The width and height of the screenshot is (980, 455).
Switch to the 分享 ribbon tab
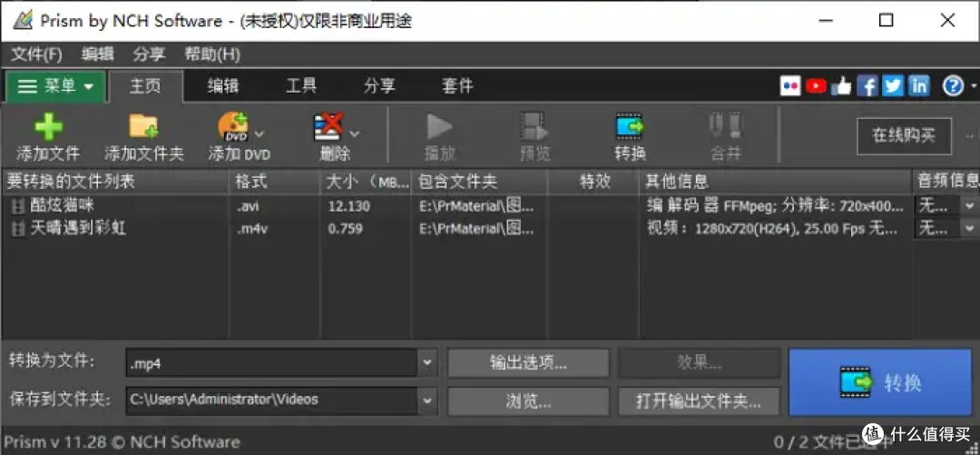click(379, 86)
